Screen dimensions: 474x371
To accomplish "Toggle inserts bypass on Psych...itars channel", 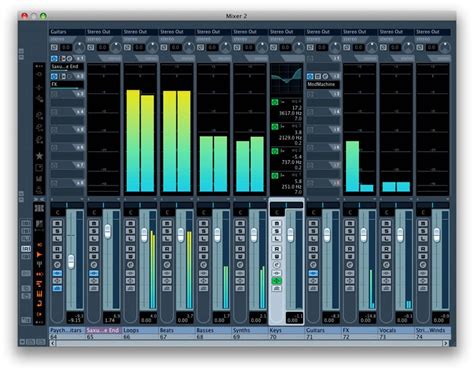I will pos(57,273).
